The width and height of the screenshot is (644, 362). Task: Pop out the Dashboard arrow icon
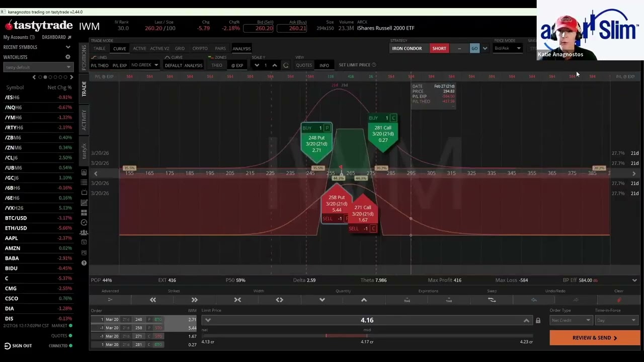point(69,37)
